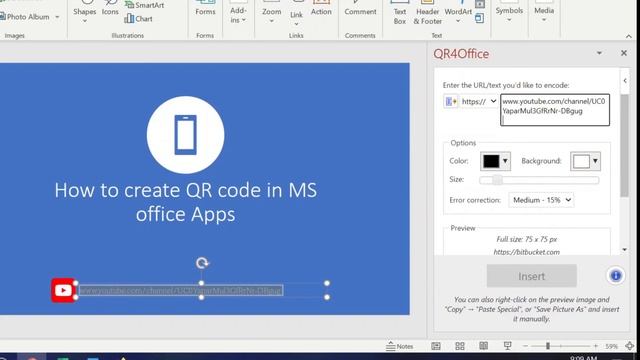This screenshot has width=640, height=360.
Task: Click the black Color swatch
Action: pos(491,161)
